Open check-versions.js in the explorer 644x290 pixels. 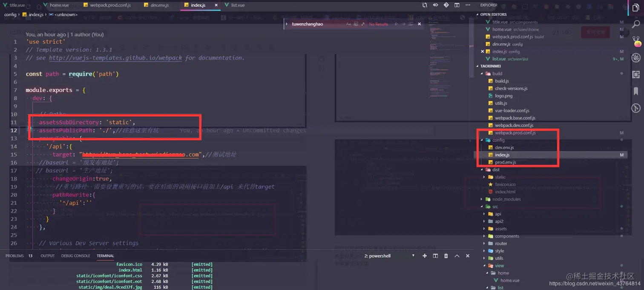pyautogui.click(x=511, y=89)
